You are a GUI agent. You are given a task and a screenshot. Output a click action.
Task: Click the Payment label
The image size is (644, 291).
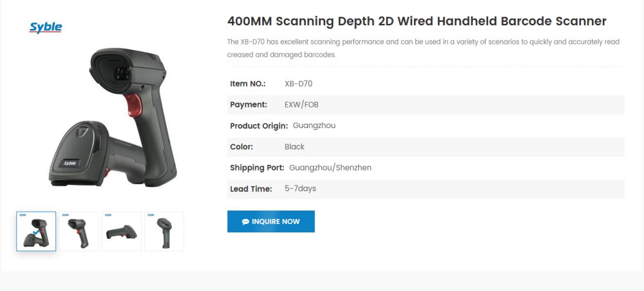[x=249, y=104]
